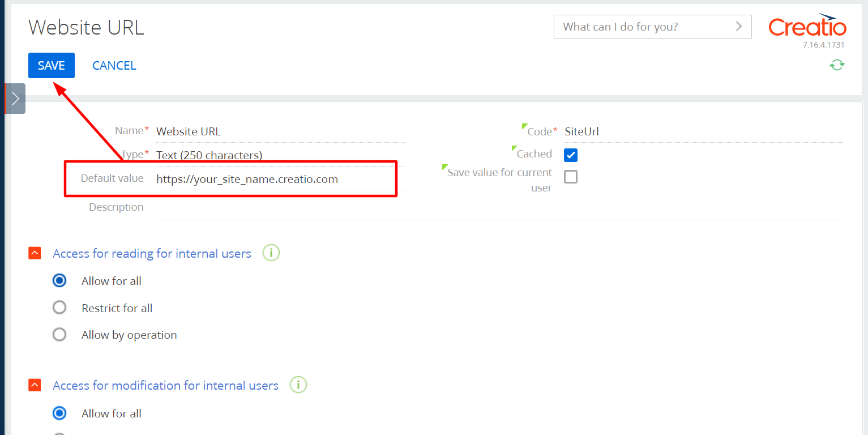Image resolution: width=868 pixels, height=435 pixels.
Task: Enable Save value for current user
Action: (x=571, y=177)
